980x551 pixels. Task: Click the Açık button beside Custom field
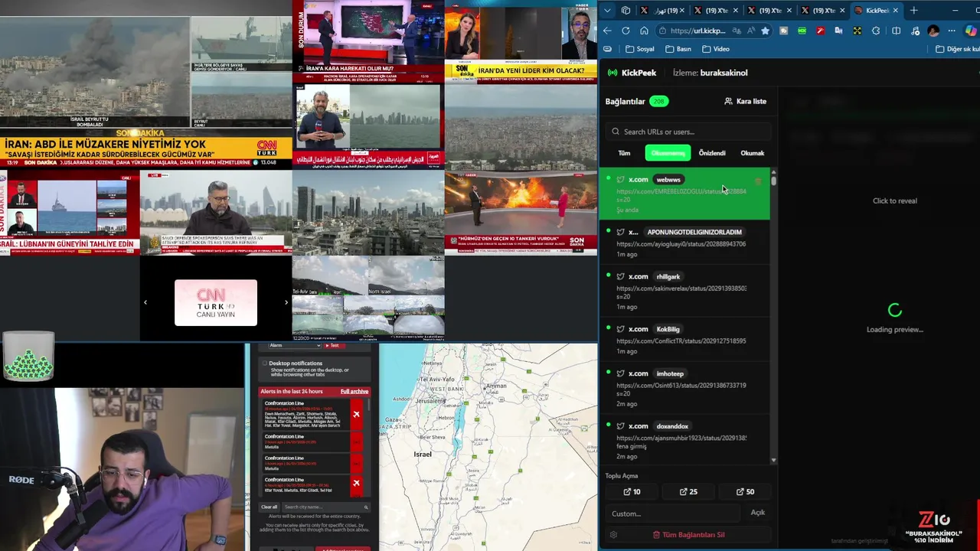pyautogui.click(x=758, y=513)
